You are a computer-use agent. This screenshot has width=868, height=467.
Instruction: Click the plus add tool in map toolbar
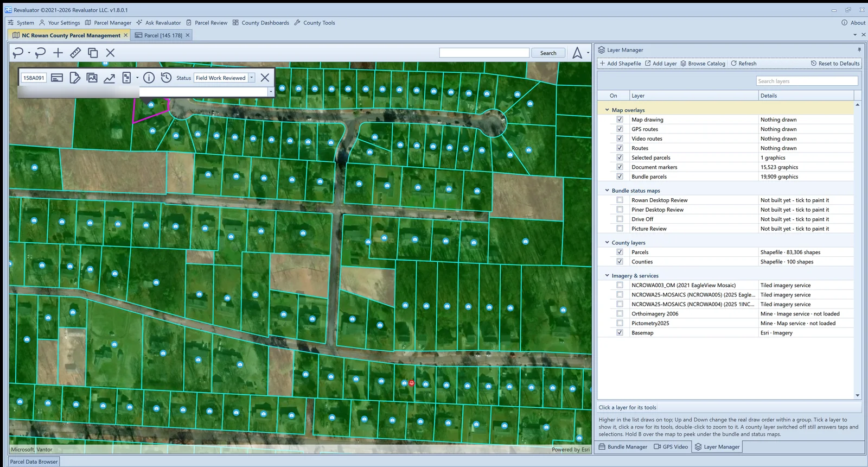[x=58, y=53]
